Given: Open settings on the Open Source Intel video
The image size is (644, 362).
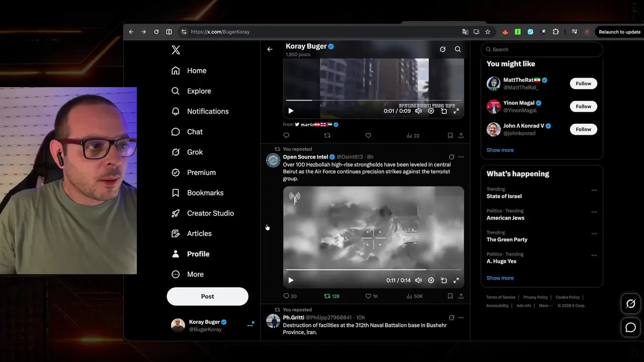Looking at the screenshot, I should tap(431, 280).
